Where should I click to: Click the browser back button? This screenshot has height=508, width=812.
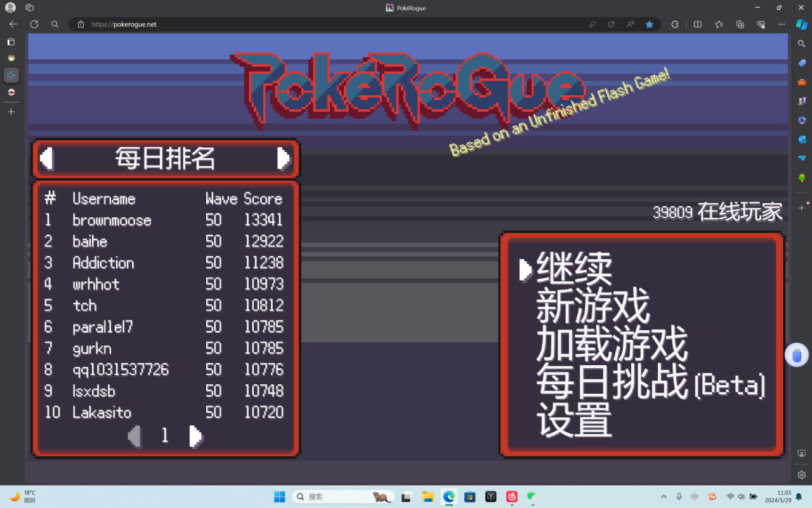[x=13, y=24]
